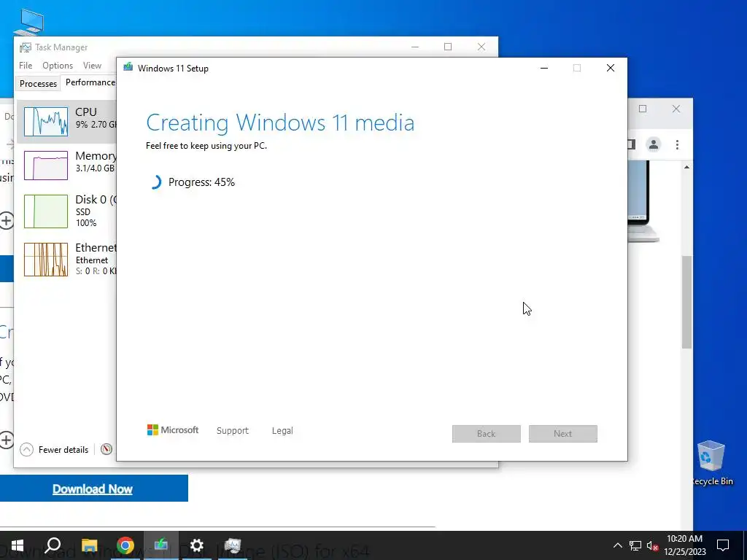The height and width of the screenshot is (560, 747).
Task: Open the View menu in Task Manager
Action: [92, 65]
